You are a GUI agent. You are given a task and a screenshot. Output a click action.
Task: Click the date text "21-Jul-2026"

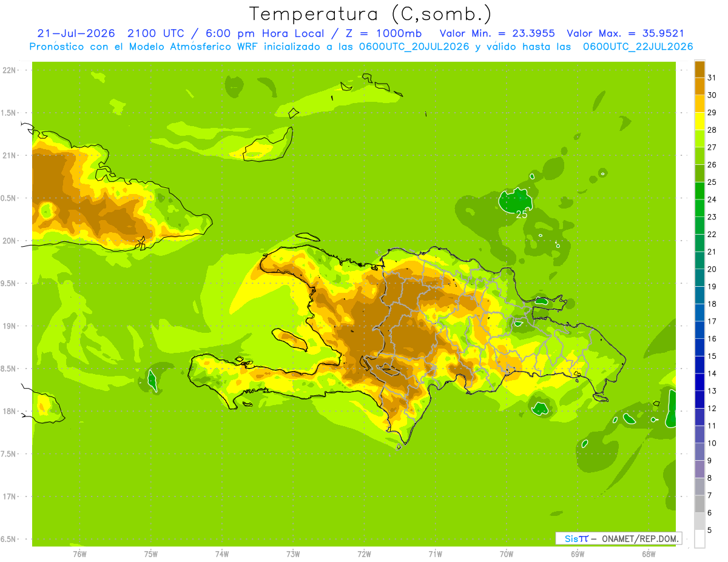(76, 33)
